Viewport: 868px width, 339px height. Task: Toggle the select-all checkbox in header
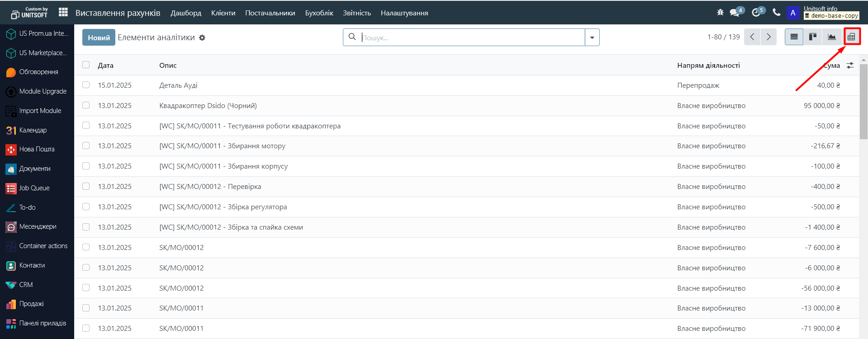pos(86,65)
